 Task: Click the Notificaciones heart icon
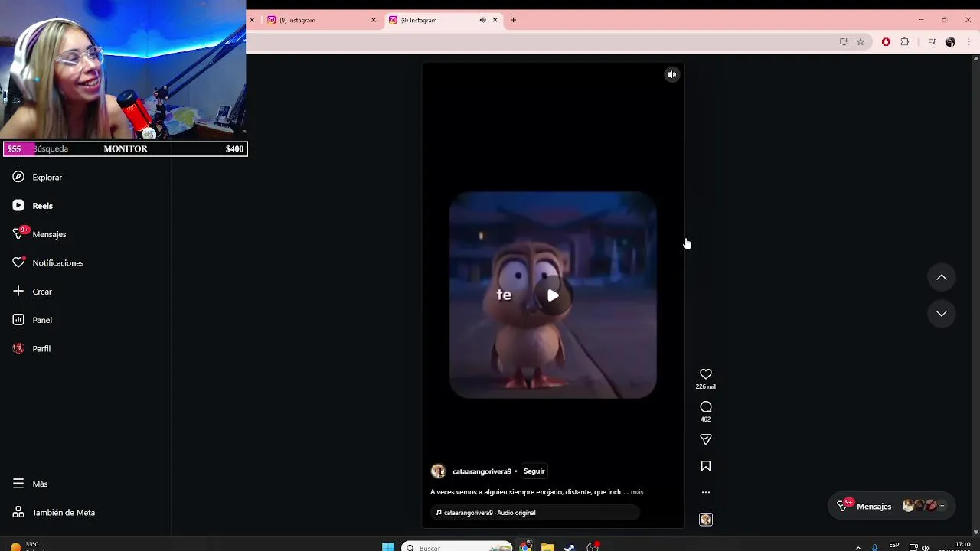point(18,262)
